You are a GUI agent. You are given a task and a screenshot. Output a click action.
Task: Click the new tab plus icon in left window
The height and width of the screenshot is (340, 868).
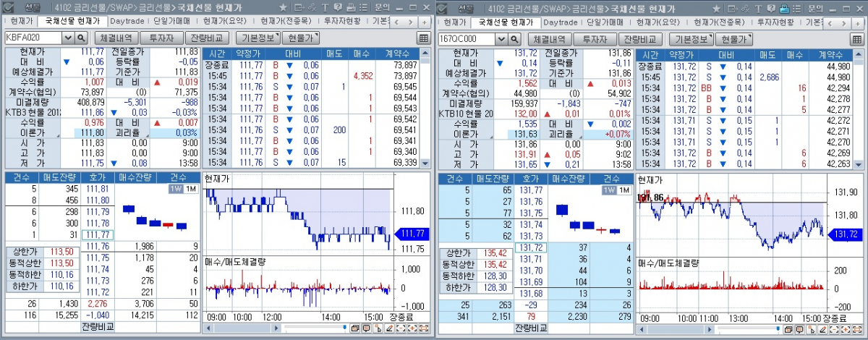(424, 22)
